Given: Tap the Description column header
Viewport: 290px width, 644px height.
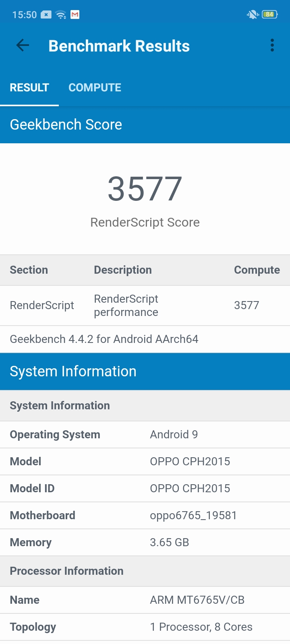Looking at the screenshot, I should point(123,270).
